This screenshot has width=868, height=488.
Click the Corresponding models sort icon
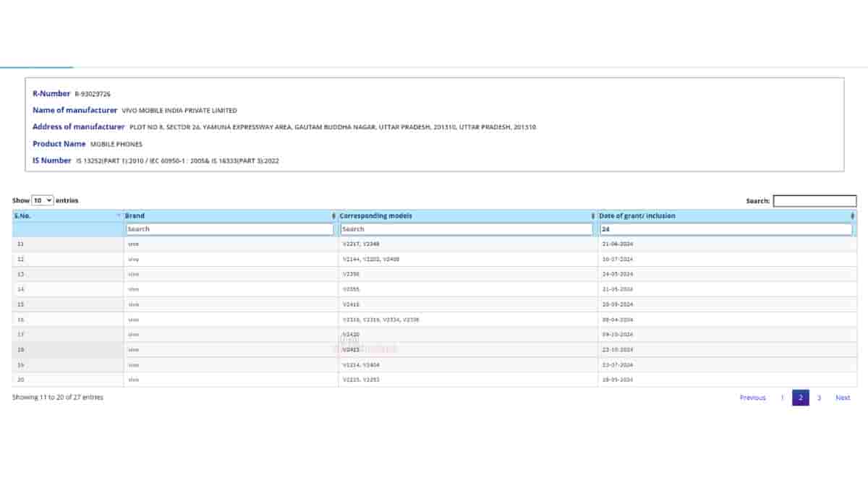[593, 216]
